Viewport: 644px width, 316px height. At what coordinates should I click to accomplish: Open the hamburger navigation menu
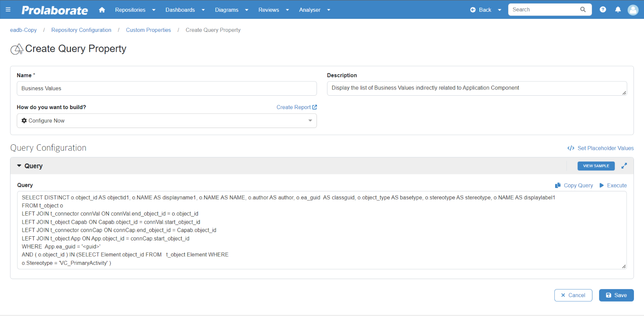tap(8, 9)
